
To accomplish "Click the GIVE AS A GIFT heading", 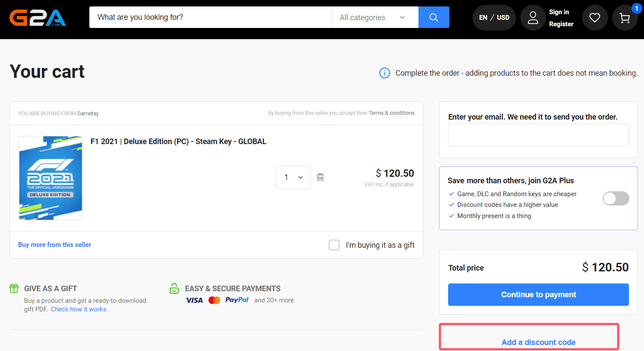I will pos(51,289).
